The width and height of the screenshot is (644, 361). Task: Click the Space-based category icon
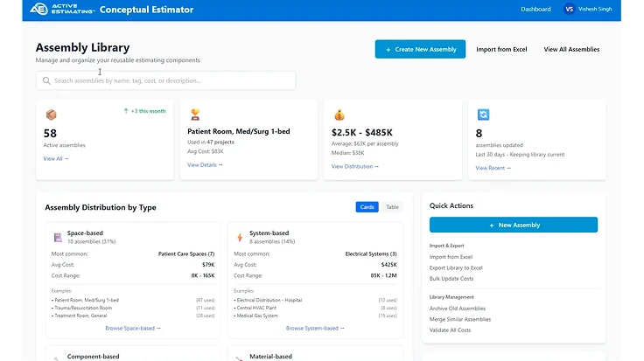point(57,237)
